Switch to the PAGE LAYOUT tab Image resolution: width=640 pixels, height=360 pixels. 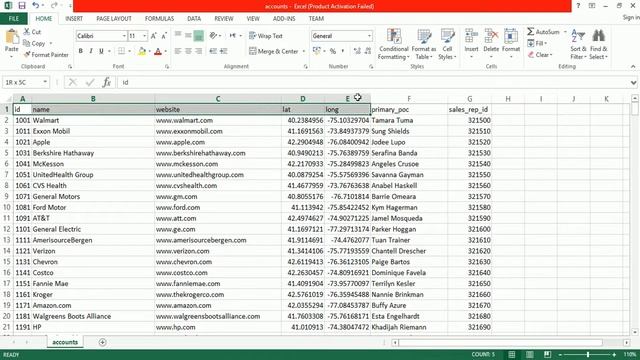(x=114, y=18)
